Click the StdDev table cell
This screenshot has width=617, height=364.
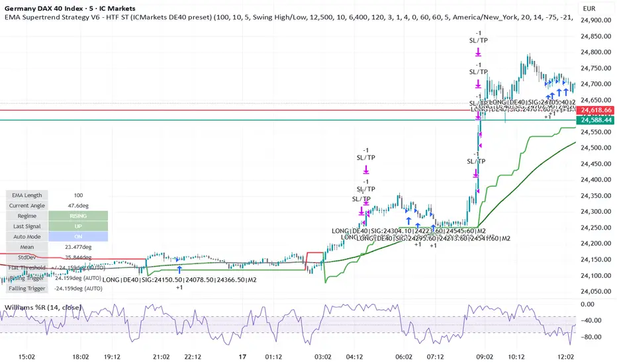point(26,257)
